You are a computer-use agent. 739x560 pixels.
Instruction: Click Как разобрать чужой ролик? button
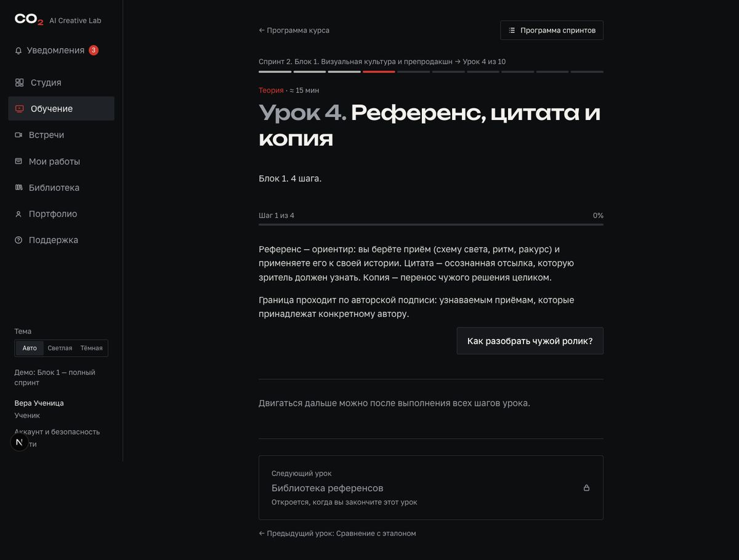pyautogui.click(x=530, y=341)
